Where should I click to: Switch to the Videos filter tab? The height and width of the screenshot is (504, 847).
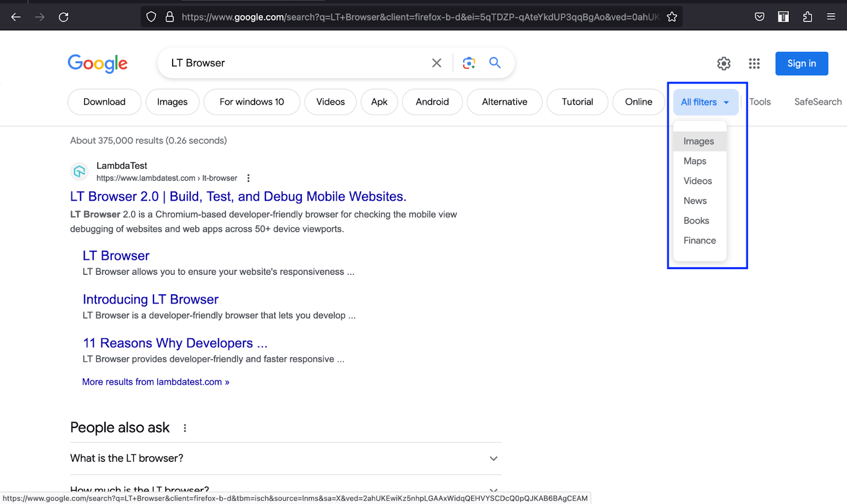point(330,102)
